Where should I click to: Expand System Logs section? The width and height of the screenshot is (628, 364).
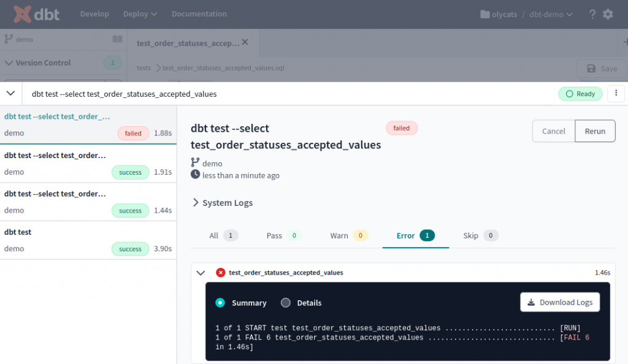(223, 203)
